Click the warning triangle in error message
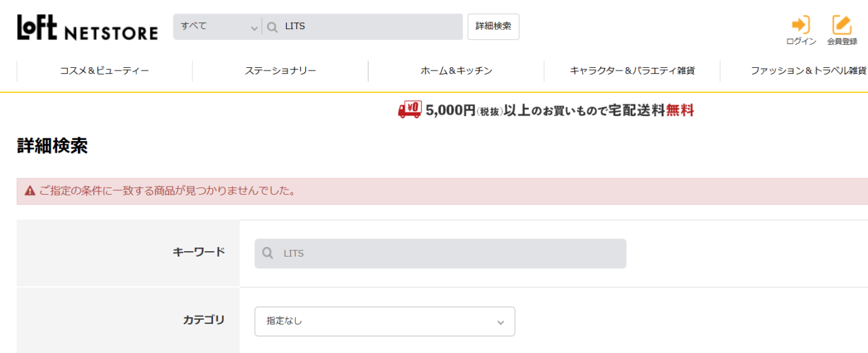 point(30,191)
